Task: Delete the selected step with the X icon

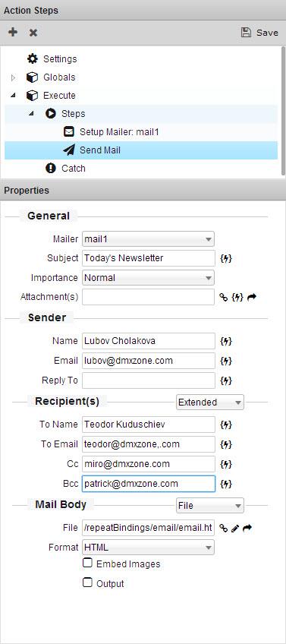Action: (x=33, y=33)
